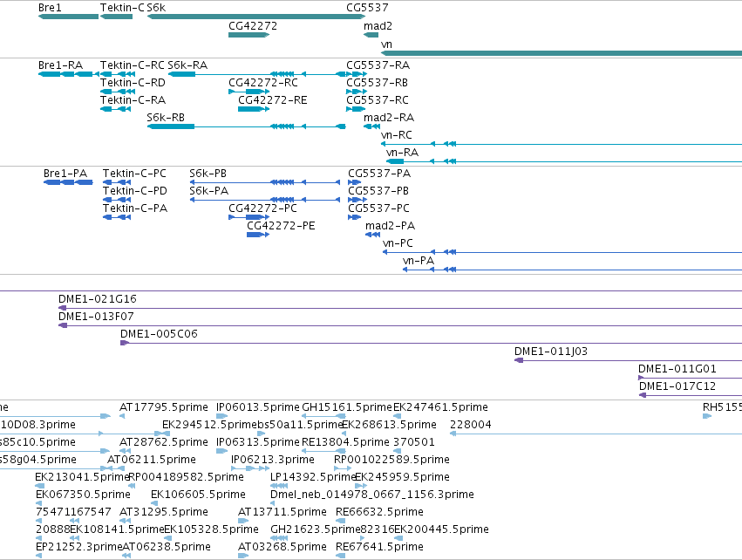This screenshot has height=560, width=742.
Task: Click protein S6k-PB label
Action: [208, 174]
